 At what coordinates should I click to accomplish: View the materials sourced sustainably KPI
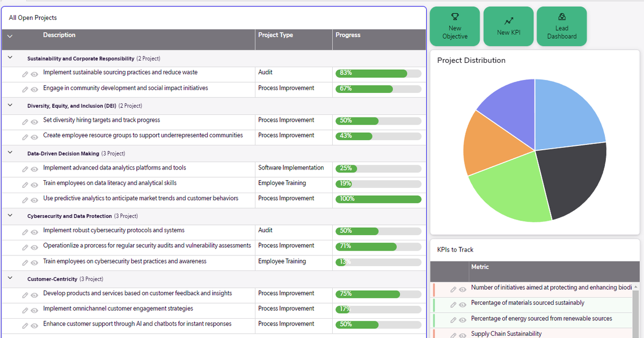(x=463, y=305)
